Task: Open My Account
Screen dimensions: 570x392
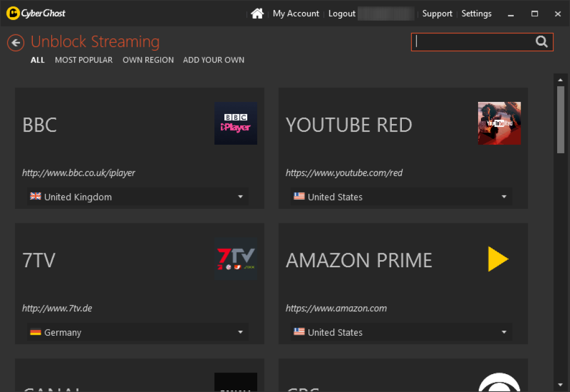Action: click(x=296, y=13)
